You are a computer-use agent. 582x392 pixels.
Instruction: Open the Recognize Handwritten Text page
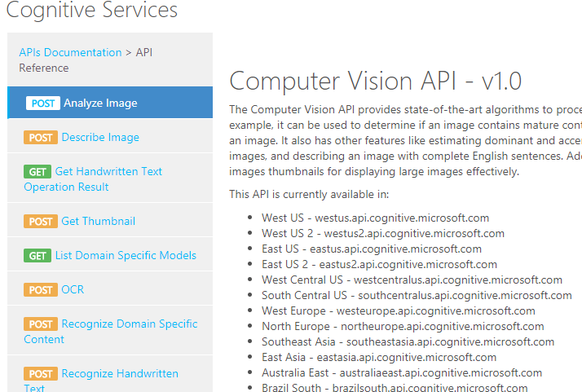119,374
